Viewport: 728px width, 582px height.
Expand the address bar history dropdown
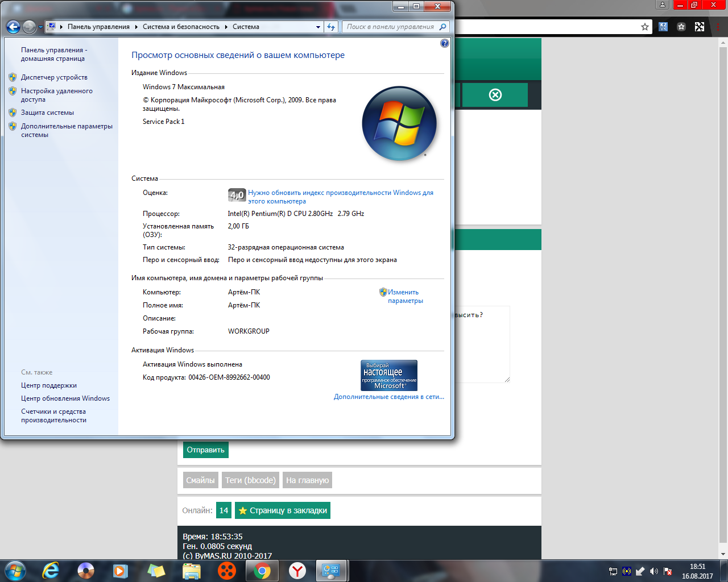[x=318, y=27]
